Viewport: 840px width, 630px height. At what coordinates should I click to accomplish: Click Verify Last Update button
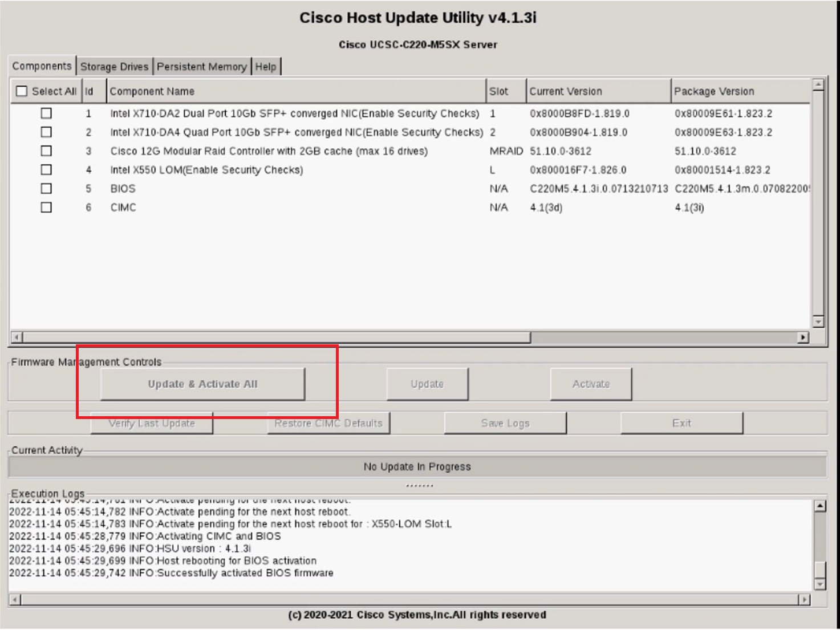152,423
